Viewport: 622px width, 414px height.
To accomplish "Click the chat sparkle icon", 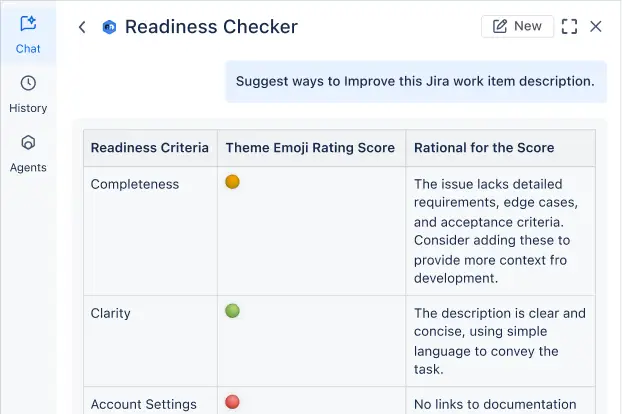I will coord(28,23).
